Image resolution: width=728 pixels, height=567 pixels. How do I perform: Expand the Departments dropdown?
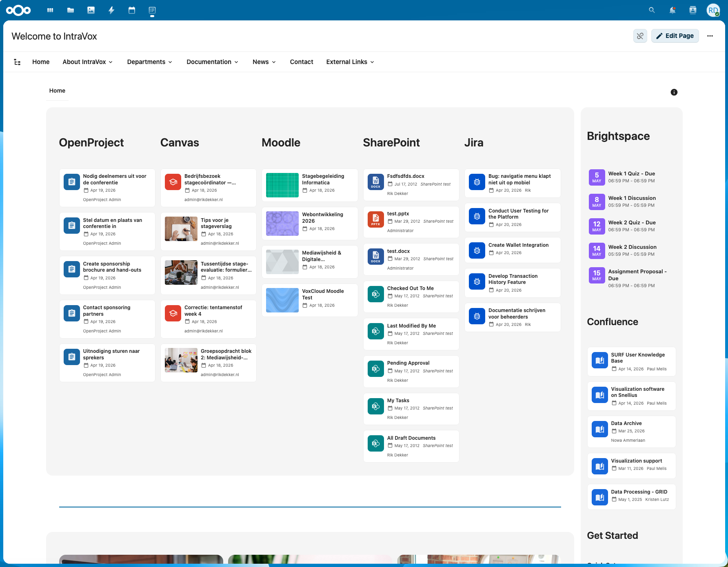pyautogui.click(x=150, y=62)
